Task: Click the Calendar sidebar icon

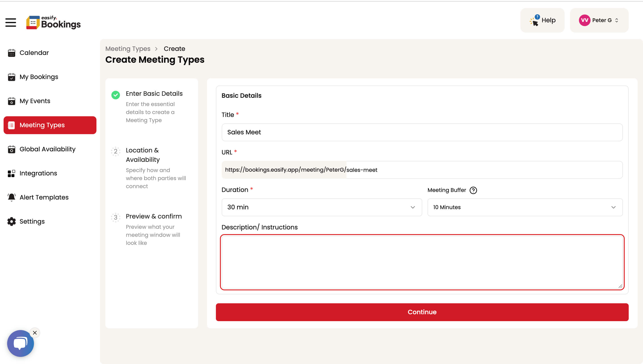Action: tap(12, 53)
